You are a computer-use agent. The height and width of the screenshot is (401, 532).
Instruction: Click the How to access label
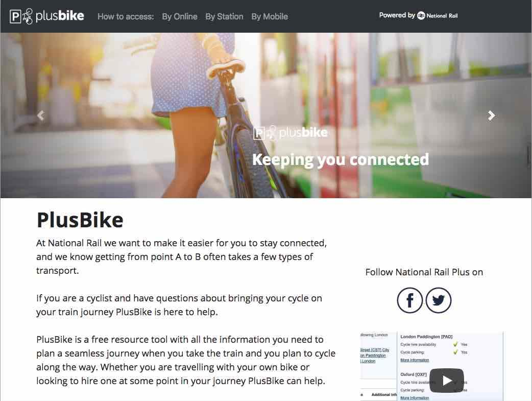pos(126,16)
